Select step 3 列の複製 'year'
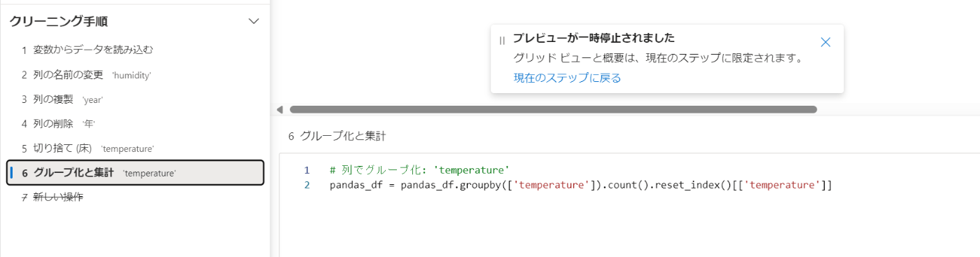The image size is (980, 257). coord(135,99)
